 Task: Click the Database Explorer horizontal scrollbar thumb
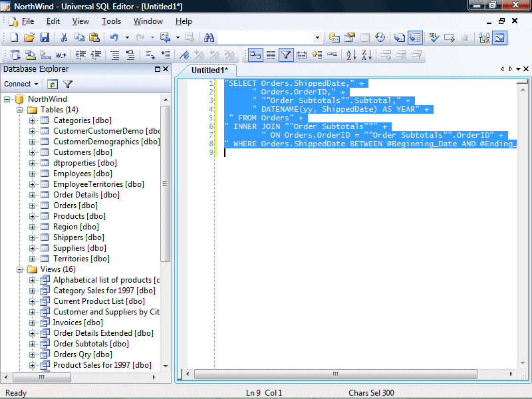coord(42,377)
